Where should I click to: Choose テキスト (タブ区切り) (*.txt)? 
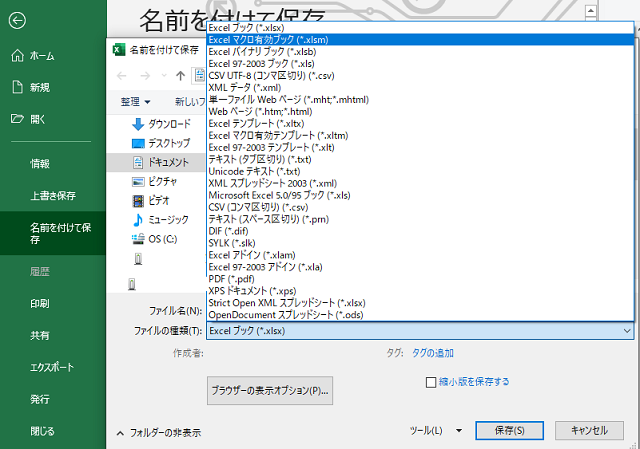[x=420, y=160]
